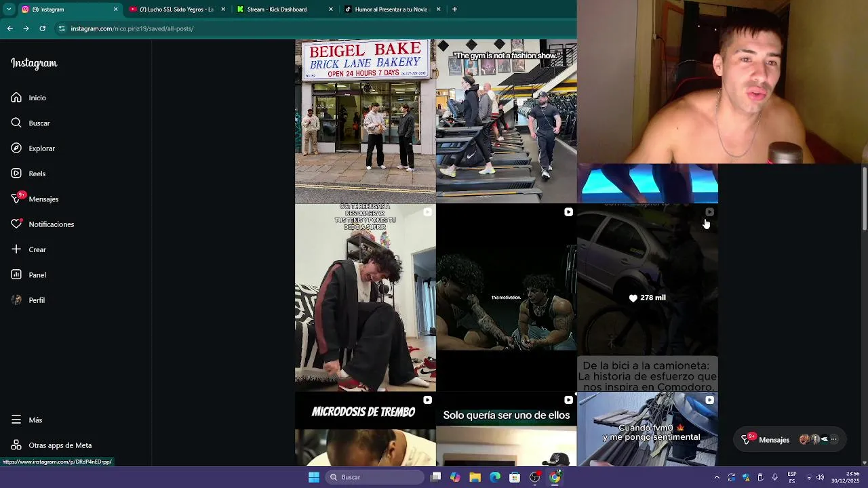868x488 pixels.
Task: Open floating Mensajes button bottom right
Action: pyautogui.click(x=790, y=439)
